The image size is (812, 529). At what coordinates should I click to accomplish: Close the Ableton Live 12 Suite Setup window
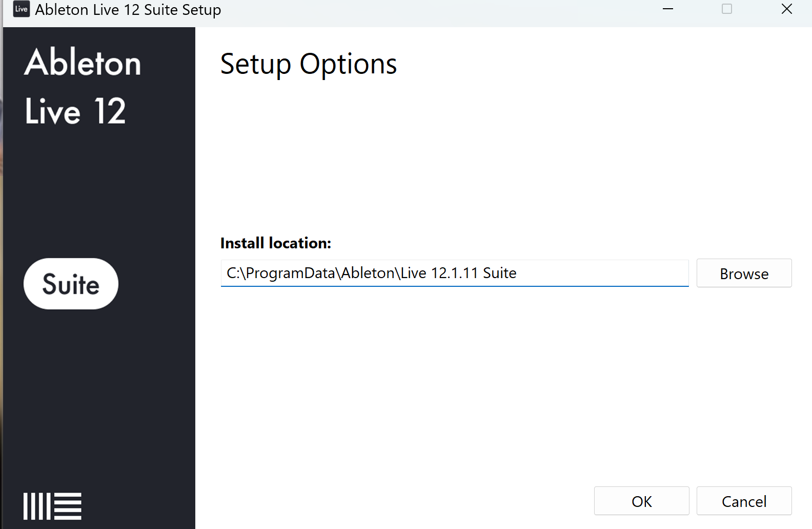[787, 9]
